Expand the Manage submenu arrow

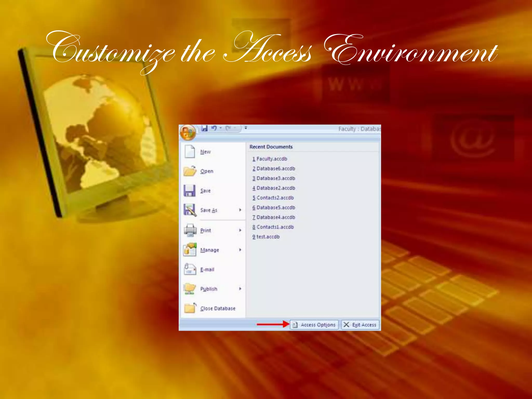[x=240, y=250]
